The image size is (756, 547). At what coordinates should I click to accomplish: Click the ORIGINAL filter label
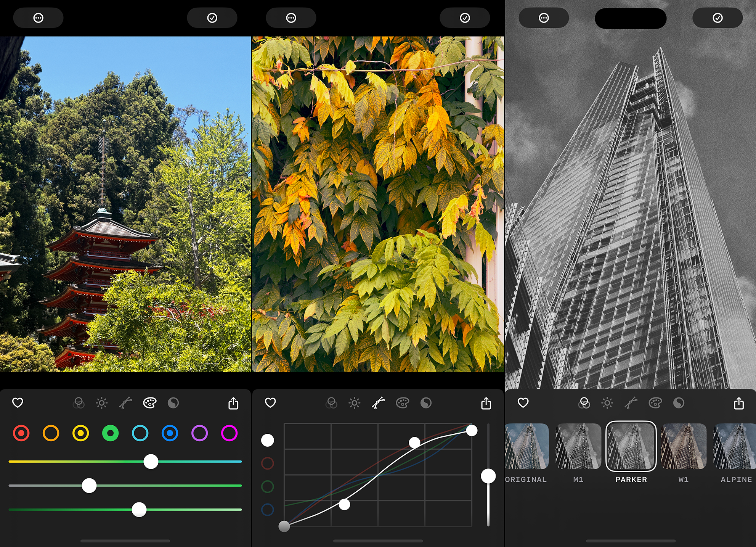(526, 479)
